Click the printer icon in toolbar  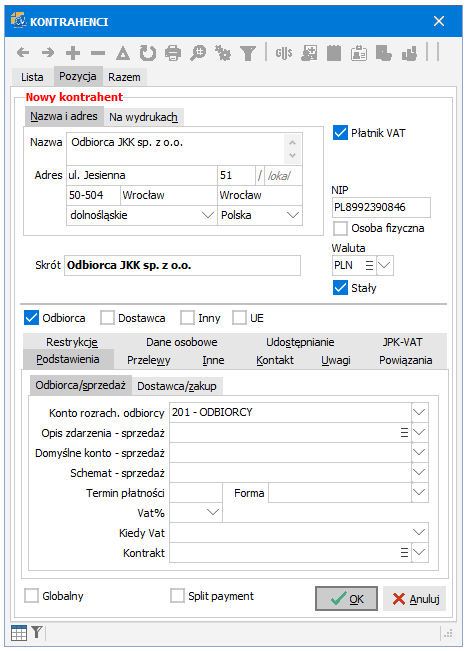pyautogui.click(x=173, y=53)
